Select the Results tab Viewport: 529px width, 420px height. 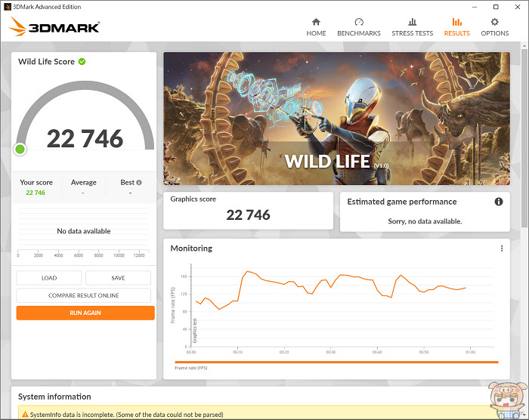click(456, 27)
